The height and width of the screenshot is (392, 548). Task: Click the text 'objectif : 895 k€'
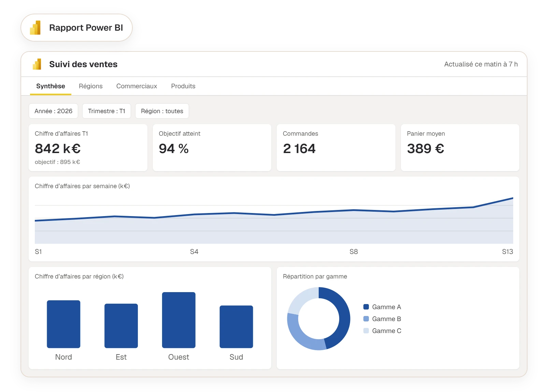tap(57, 162)
